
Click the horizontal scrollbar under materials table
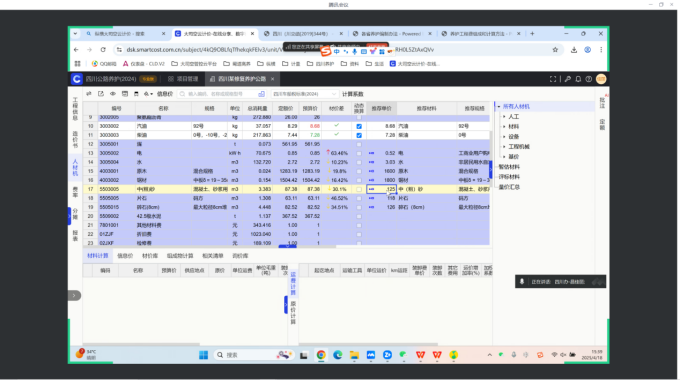[209, 247]
